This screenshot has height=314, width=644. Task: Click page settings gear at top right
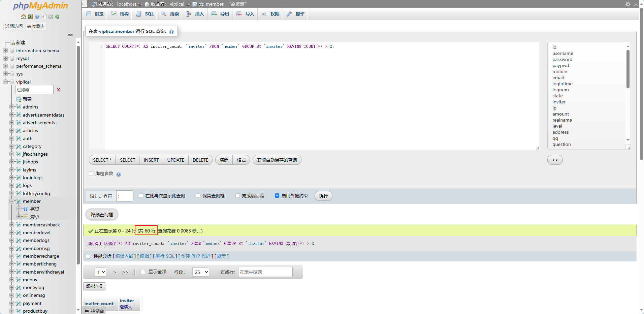[x=628, y=4]
